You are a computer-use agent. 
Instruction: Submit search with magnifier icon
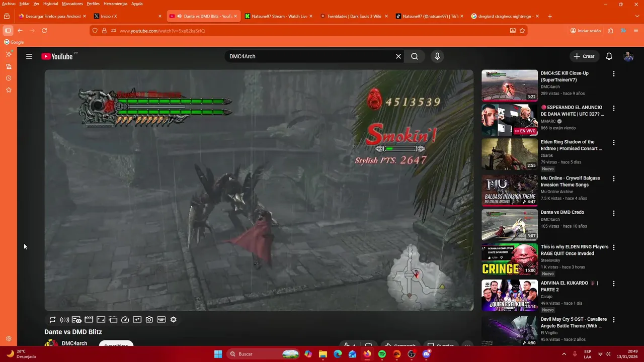pos(415,56)
